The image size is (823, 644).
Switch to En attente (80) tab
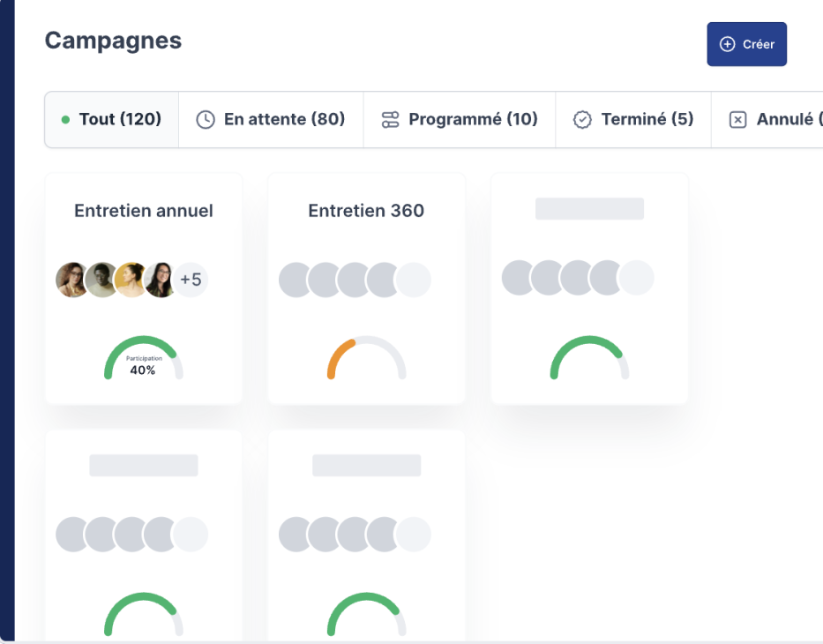(x=283, y=120)
